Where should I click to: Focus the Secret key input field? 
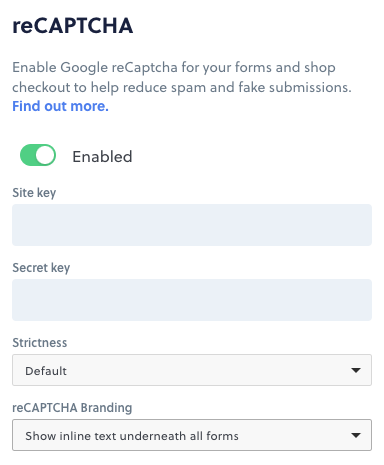tap(192, 300)
